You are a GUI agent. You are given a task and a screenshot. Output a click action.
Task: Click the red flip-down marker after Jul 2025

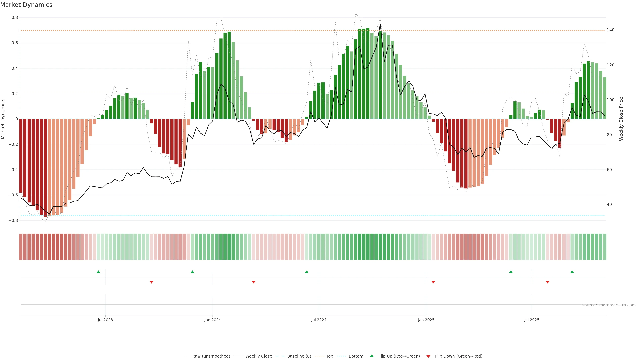[x=548, y=282]
